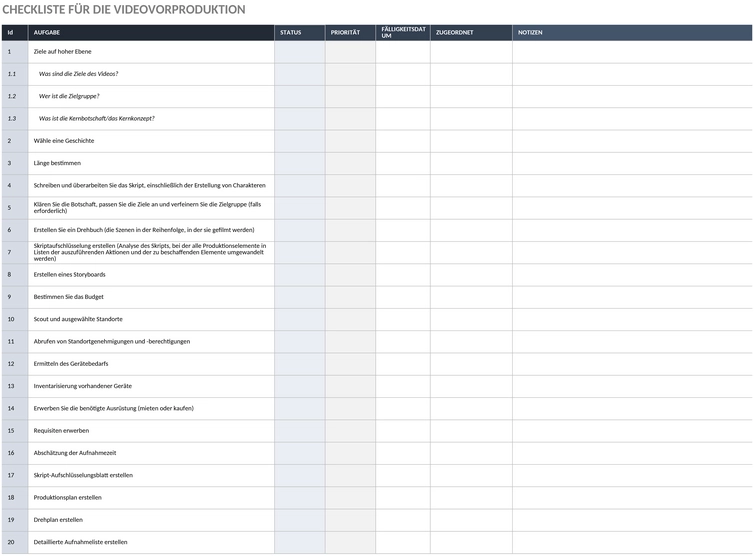Select 'Bestimmen Sie das Budget' task

(x=68, y=297)
